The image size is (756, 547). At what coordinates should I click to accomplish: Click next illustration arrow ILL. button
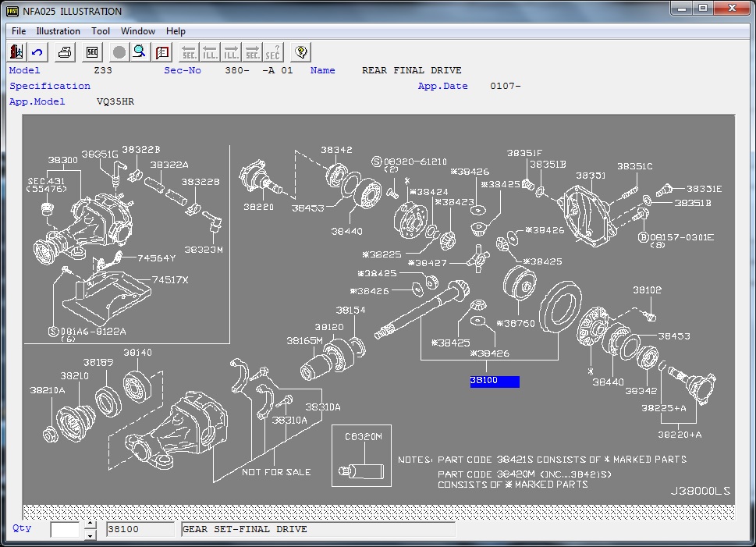231,52
